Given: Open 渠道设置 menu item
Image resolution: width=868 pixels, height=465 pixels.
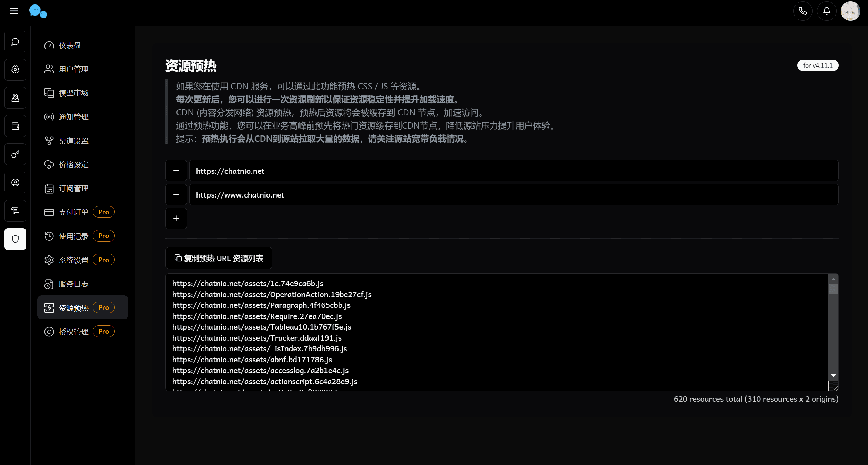Looking at the screenshot, I should click(x=83, y=141).
